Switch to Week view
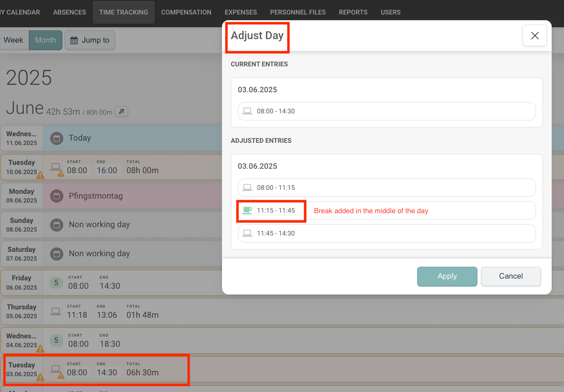 14,40
